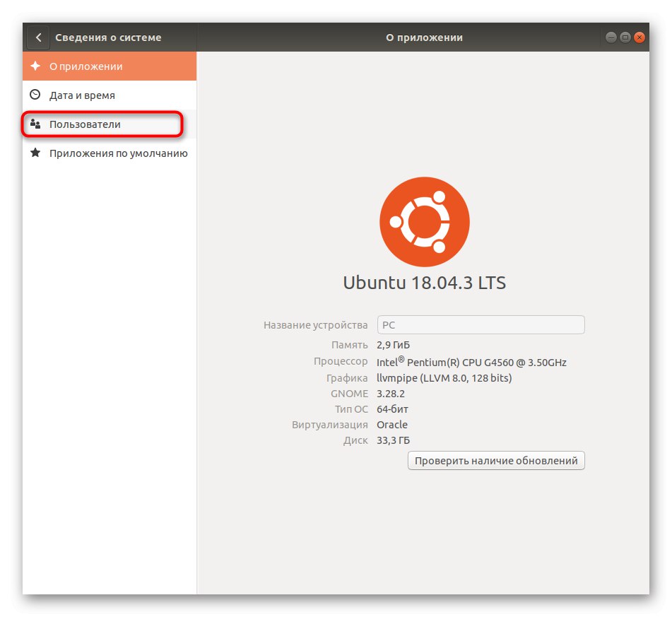
Task: Maximize the settings window
Action: (625, 37)
